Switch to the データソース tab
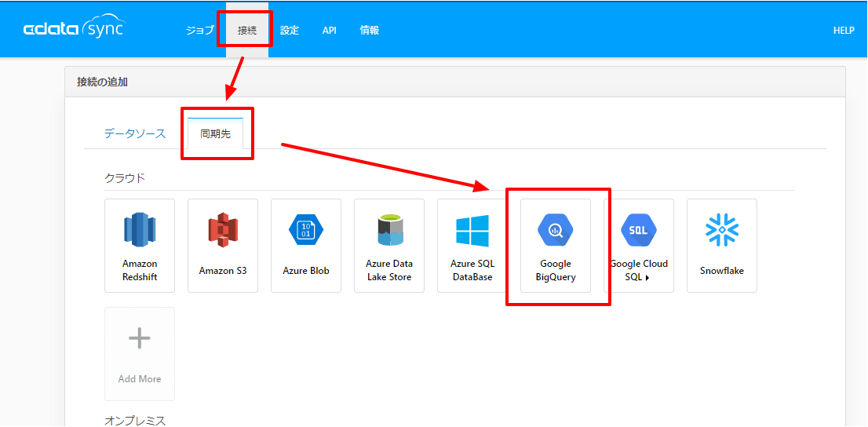 click(x=134, y=133)
